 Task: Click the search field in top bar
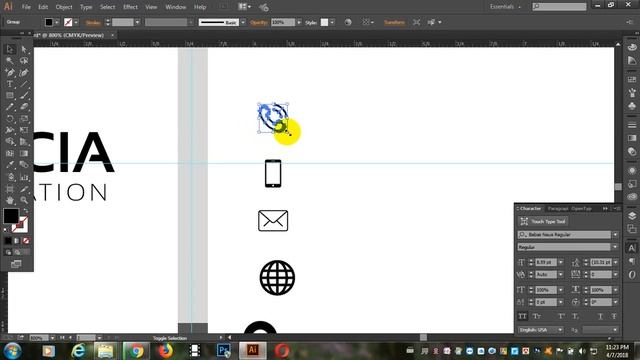click(x=559, y=7)
